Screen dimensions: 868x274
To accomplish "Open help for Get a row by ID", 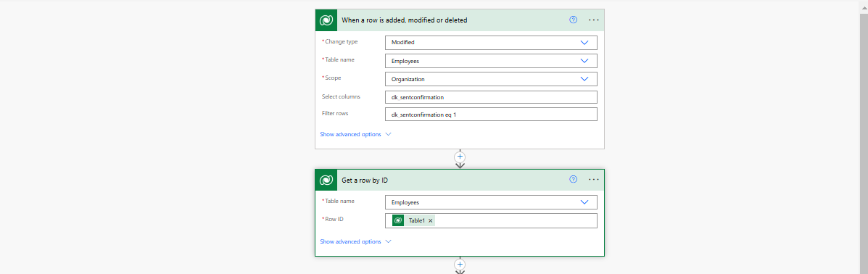I will tap(573, 179).
